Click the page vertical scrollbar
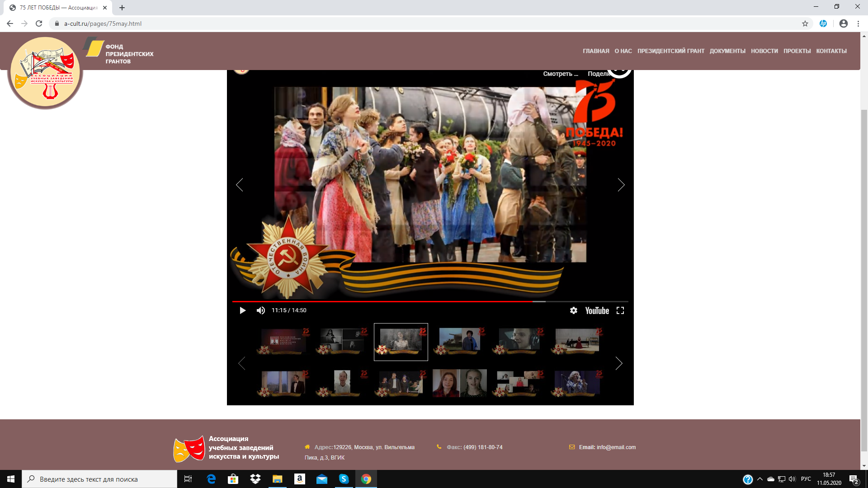868x488 pixels. pyautogui.click(x=864, y=280)
